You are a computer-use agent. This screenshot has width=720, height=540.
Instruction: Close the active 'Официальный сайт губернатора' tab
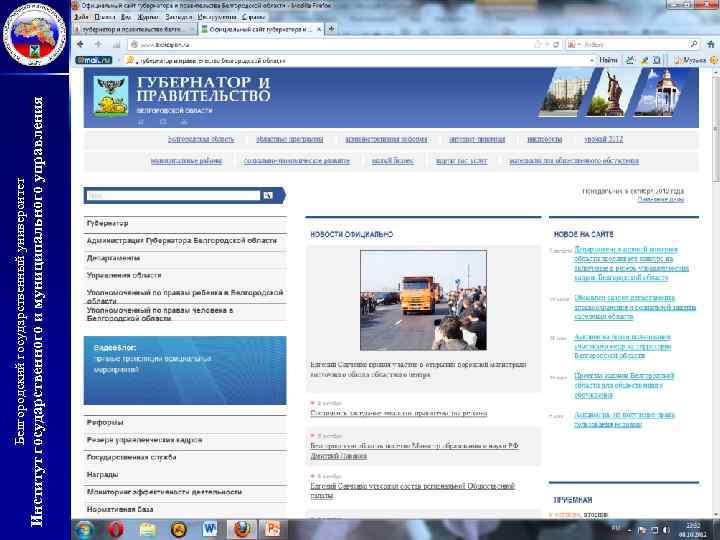click(319, 29)
